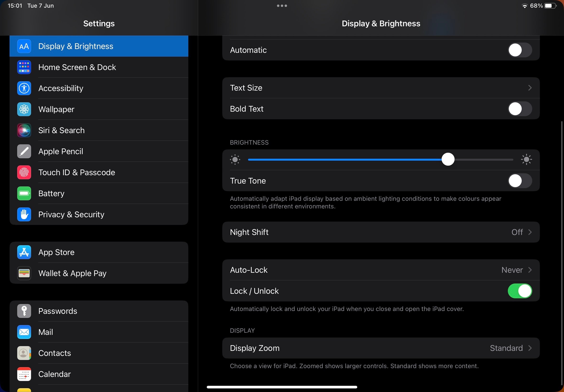564x392 pixels.
Task: Click the Display Zoom 'Standard' value
Action: 506,348
